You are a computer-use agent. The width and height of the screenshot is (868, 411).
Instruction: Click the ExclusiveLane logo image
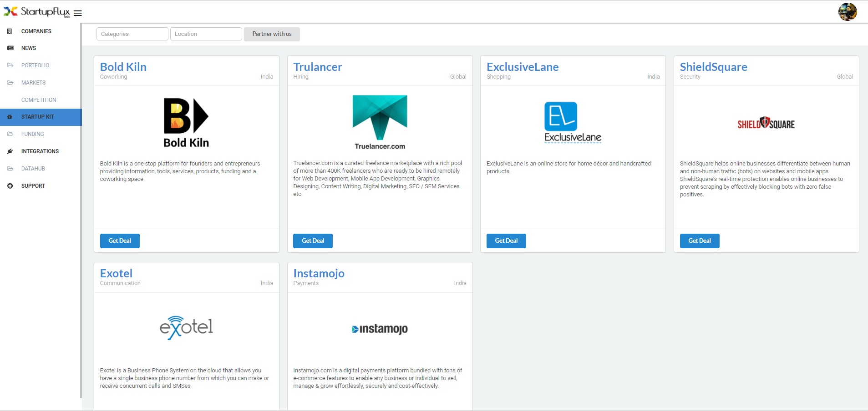point(573,123)
